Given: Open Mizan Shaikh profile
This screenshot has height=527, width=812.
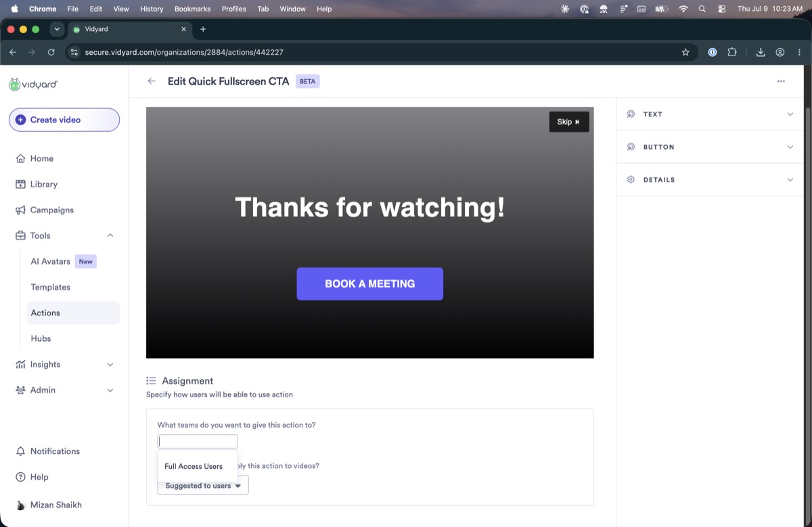Looking at the screenshot, I should pyautogui.click(x=49, y=505).
